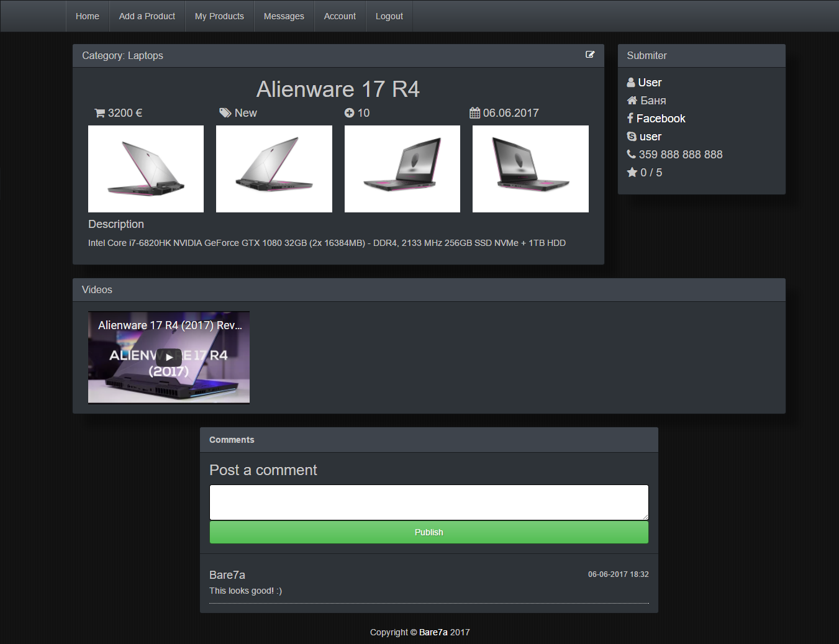This screenshot has width=839, height=644.
Task: Open the Home menu item
Action: (88, 16)
